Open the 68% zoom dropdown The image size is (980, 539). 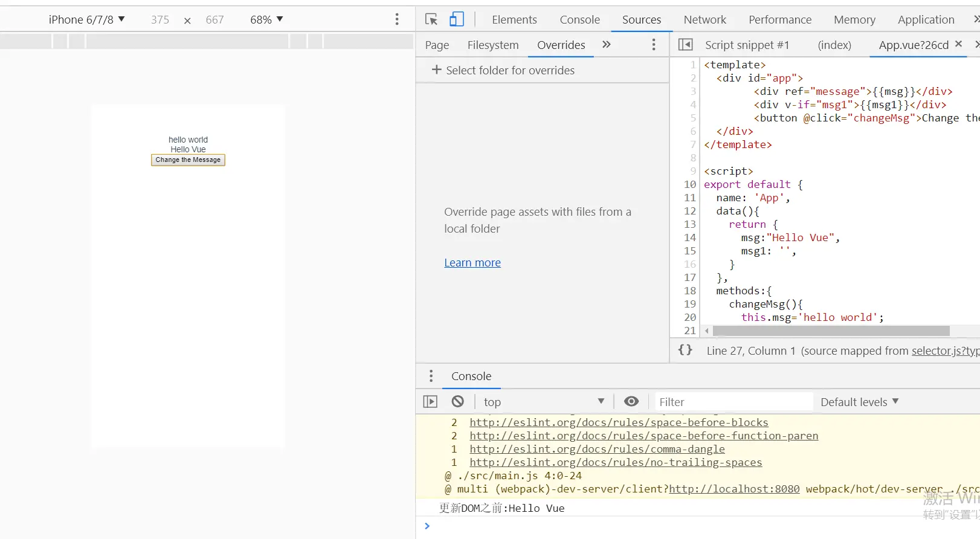coord(266,19)
